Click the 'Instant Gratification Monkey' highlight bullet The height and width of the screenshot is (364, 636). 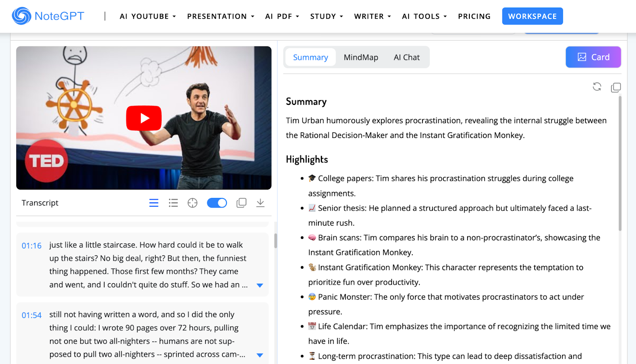[x=446, y=275]
